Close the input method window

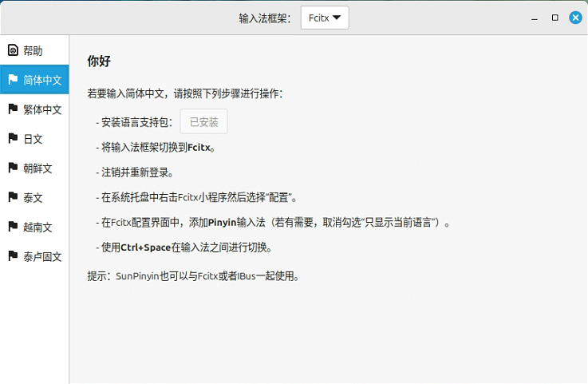point(574,18)
